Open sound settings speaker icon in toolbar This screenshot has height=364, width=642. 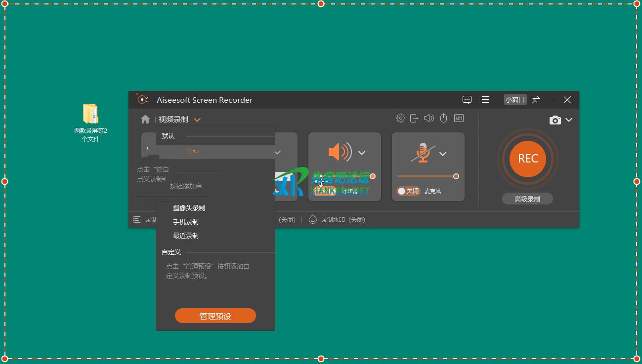429,118
